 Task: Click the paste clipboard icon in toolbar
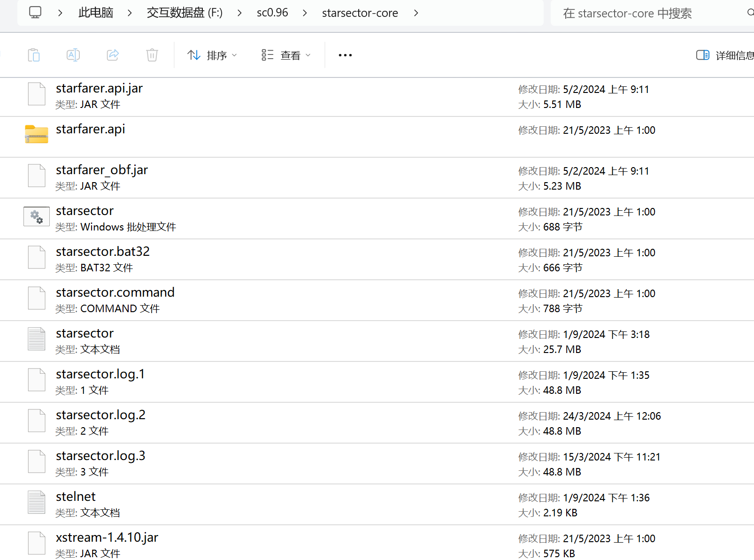coord(34,55)
